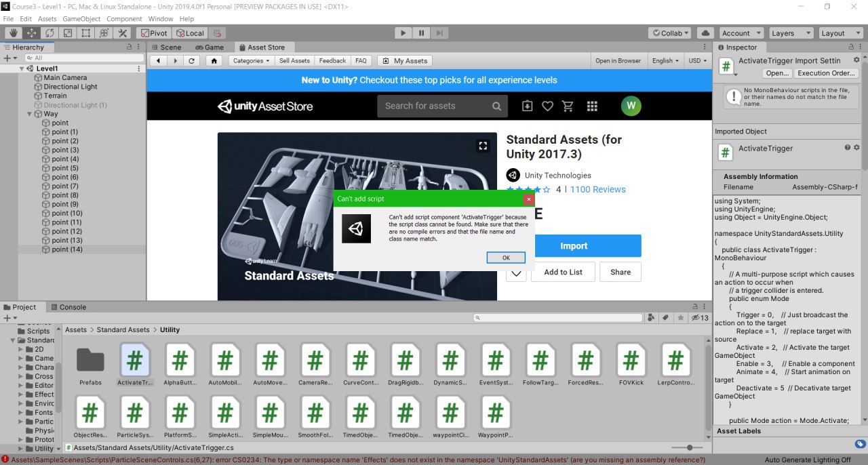Open the Layers dropdown
The image size is (868, 465).
(x=791, y=33)
